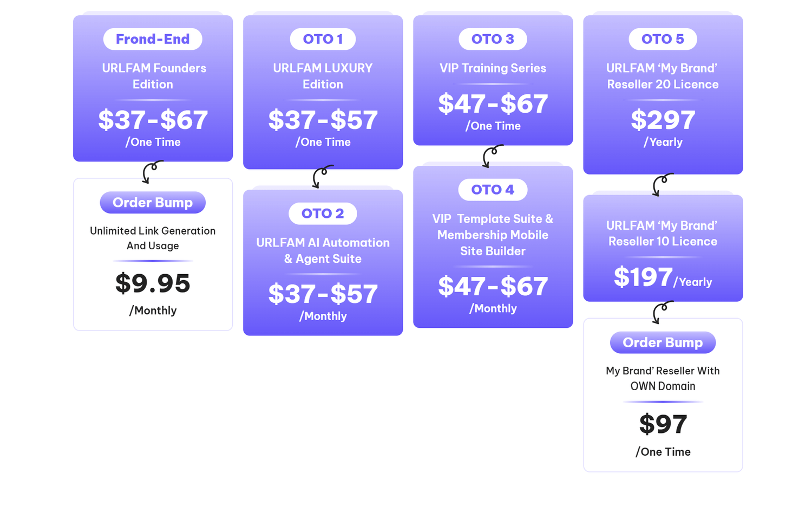Viewport: 812px width, 505px height.
Task: Open the URLFAM Founders Edition title
Action: pos(154,76)
